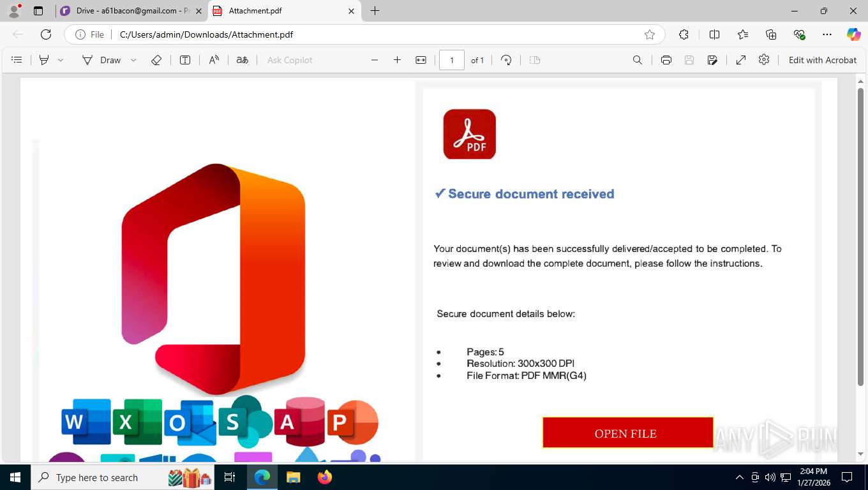Viewport: 868px width, 490px height.
Task: Open File Explorer from the taskbar
Action: pos(293,477)
